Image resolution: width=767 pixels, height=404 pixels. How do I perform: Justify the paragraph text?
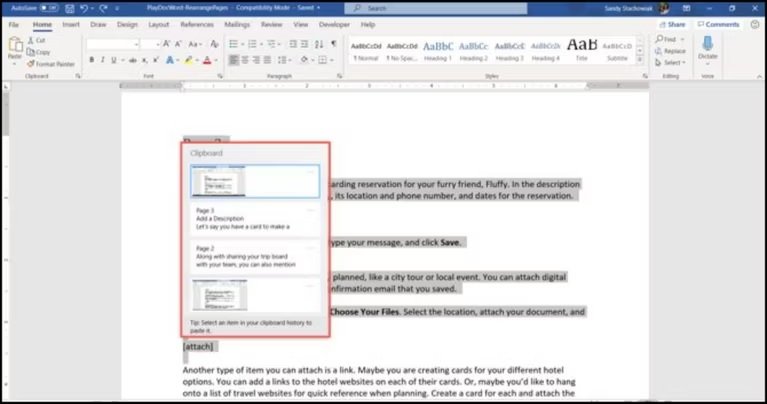[x=268, y=60]
